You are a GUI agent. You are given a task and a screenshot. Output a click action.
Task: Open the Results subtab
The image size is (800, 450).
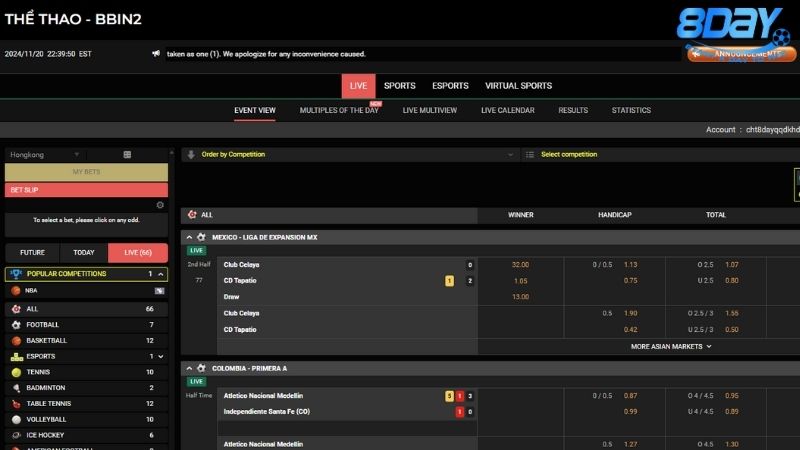point(573,110)
